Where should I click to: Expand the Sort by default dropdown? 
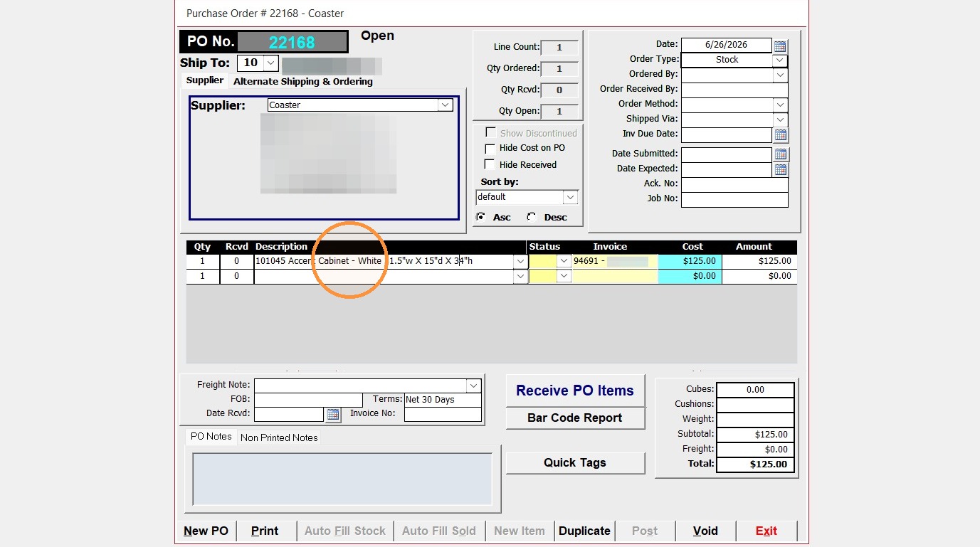570,197
